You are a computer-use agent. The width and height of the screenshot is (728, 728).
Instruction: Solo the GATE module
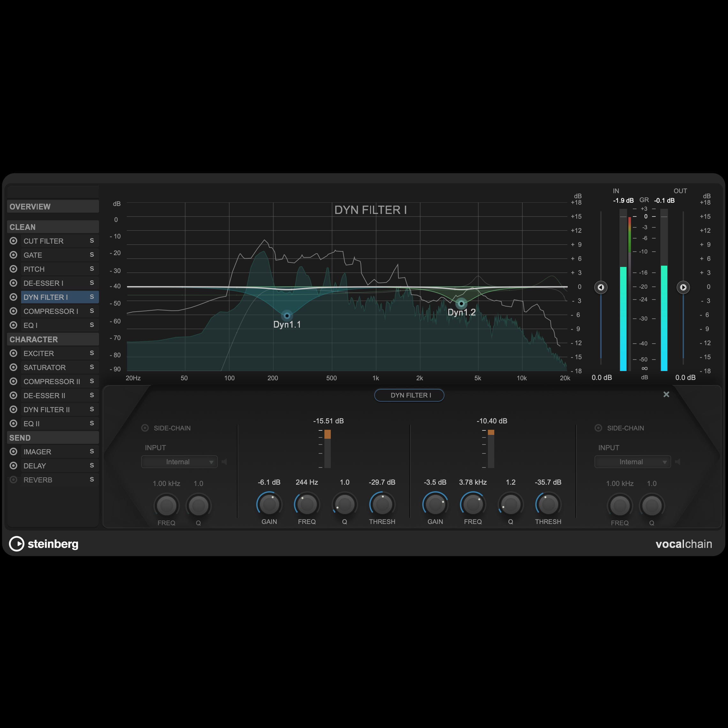(x=92, y=255)
